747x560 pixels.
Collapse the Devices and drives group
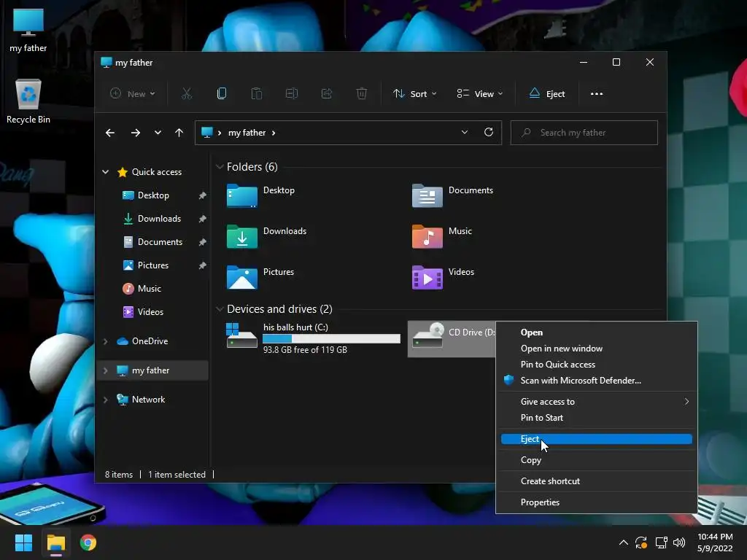click(220, 309)
